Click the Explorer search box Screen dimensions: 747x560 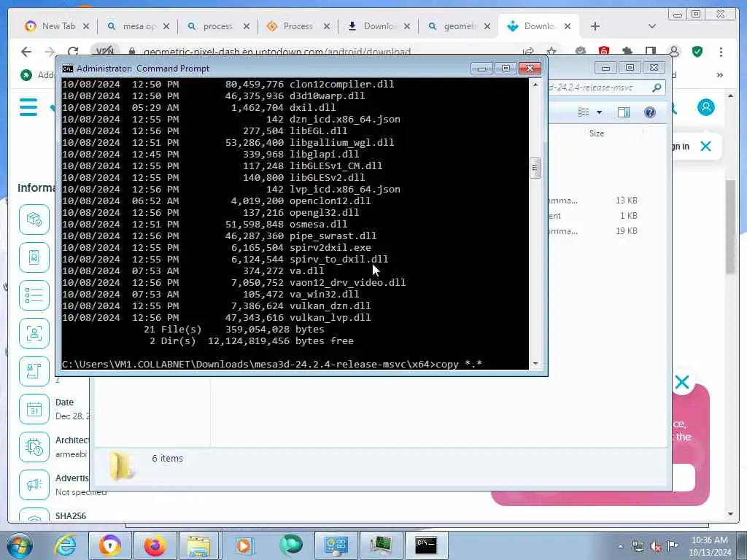tap(600, 87)
